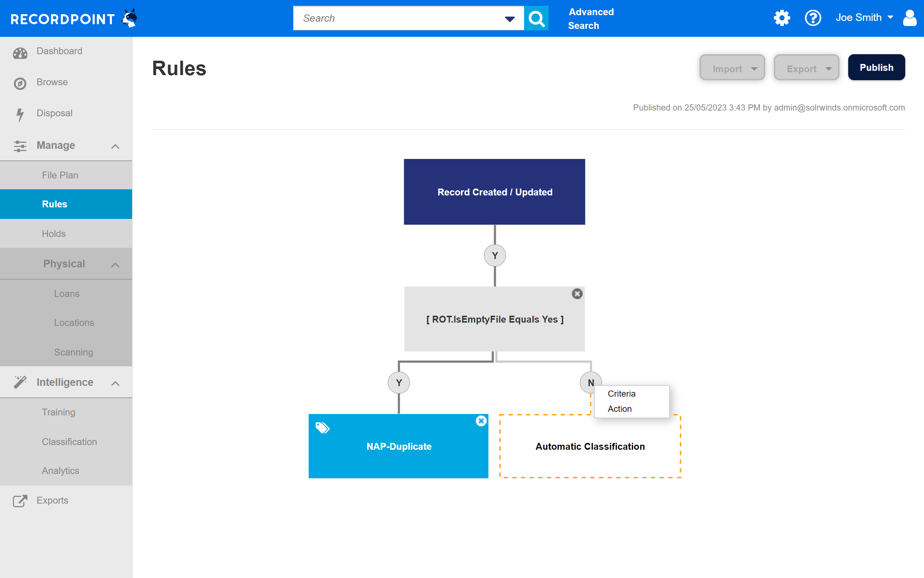Click the tag icon on NAP-Duplicate
924x578 pixels.
pyautogui.click(x=323, y=428)
